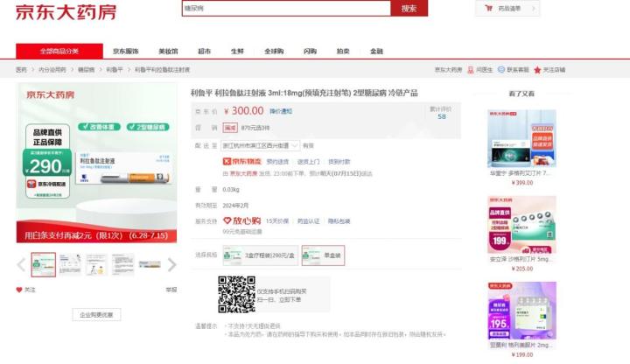Open the shopping cart icon in header
The width and height of the screenshot is (630, 364).
pyautogui.click(x=488, y=8)
